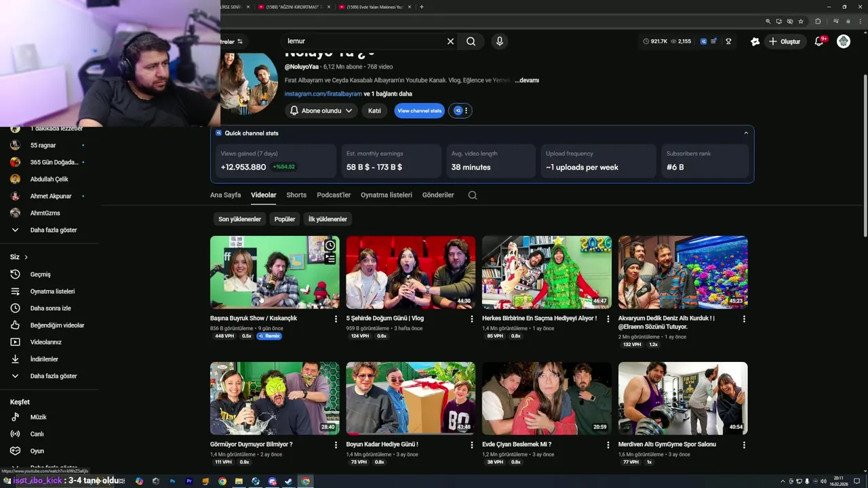Toggle the list icon in the extension bar

pyautogui.click(x=713, y=41)
